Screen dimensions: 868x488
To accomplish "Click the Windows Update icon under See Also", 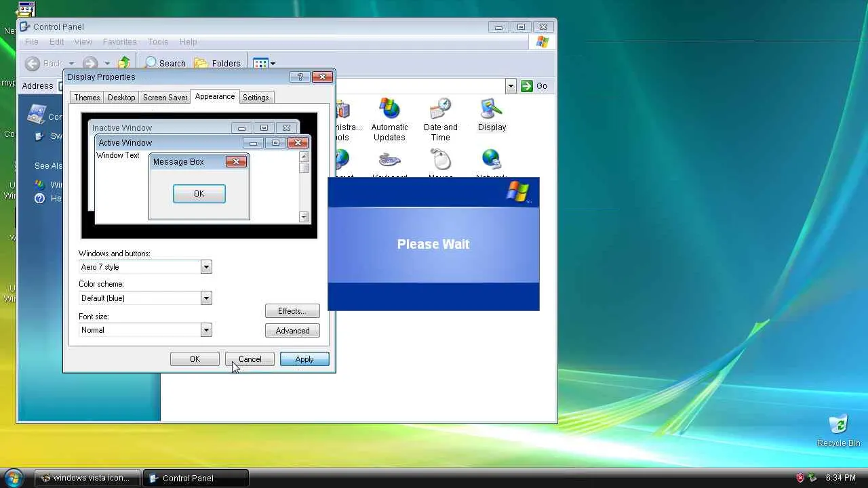I will coord(39,184).
